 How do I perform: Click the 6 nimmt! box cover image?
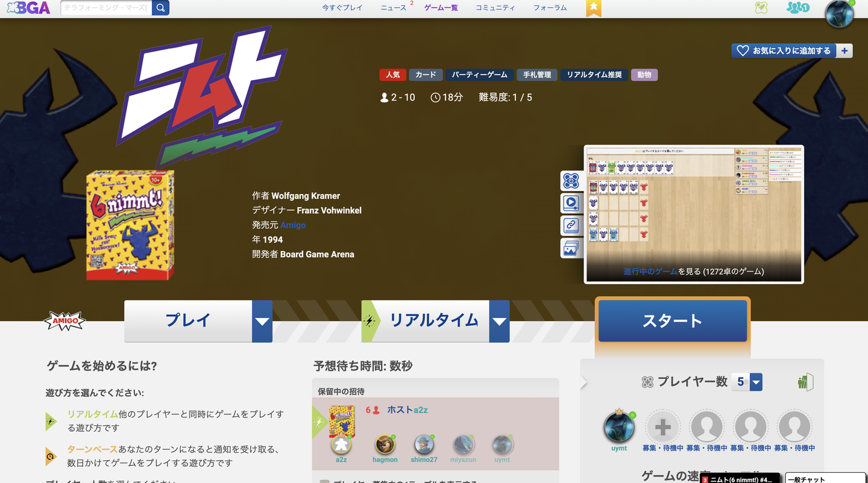[130, 225]
